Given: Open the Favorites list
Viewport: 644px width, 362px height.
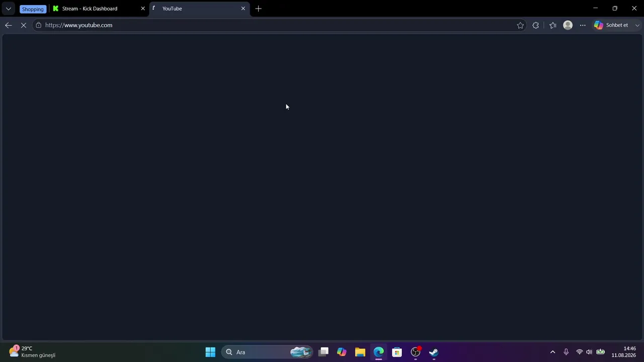Looking at the screenshot, I should pyautogui.click(x=553, y=25).
